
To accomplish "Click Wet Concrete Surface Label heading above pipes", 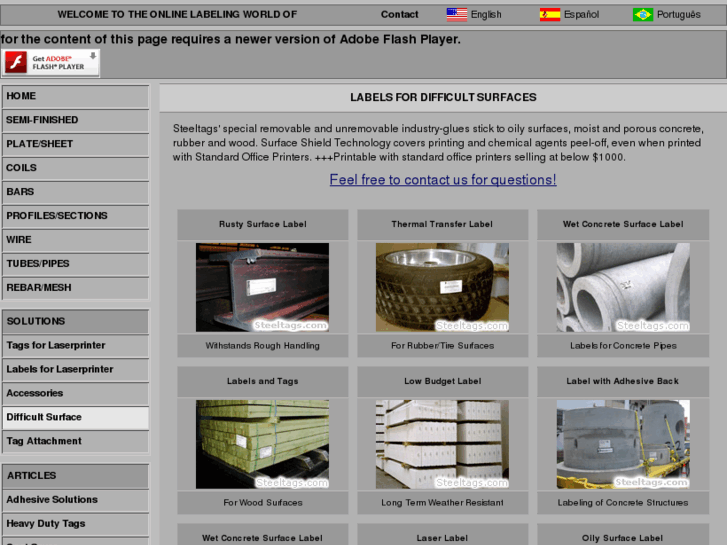I will point(623,224).
